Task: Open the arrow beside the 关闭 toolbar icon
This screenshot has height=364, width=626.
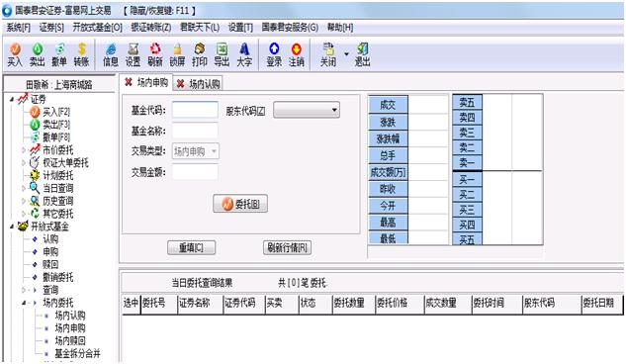Action: (346, 53)
